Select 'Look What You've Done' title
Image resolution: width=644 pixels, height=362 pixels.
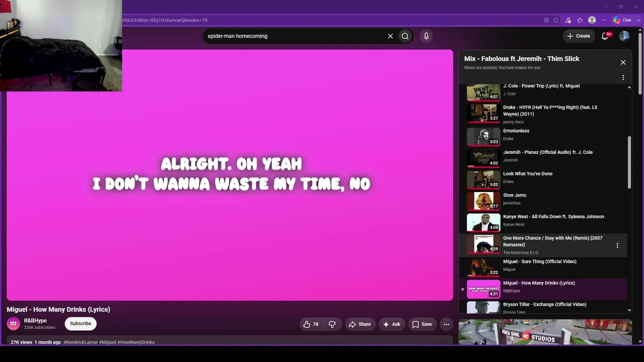[528, 174]
